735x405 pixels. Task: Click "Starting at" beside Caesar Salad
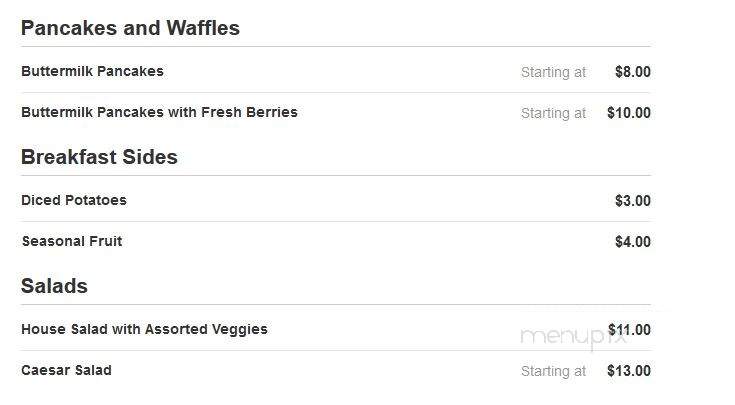coord(554,371)
